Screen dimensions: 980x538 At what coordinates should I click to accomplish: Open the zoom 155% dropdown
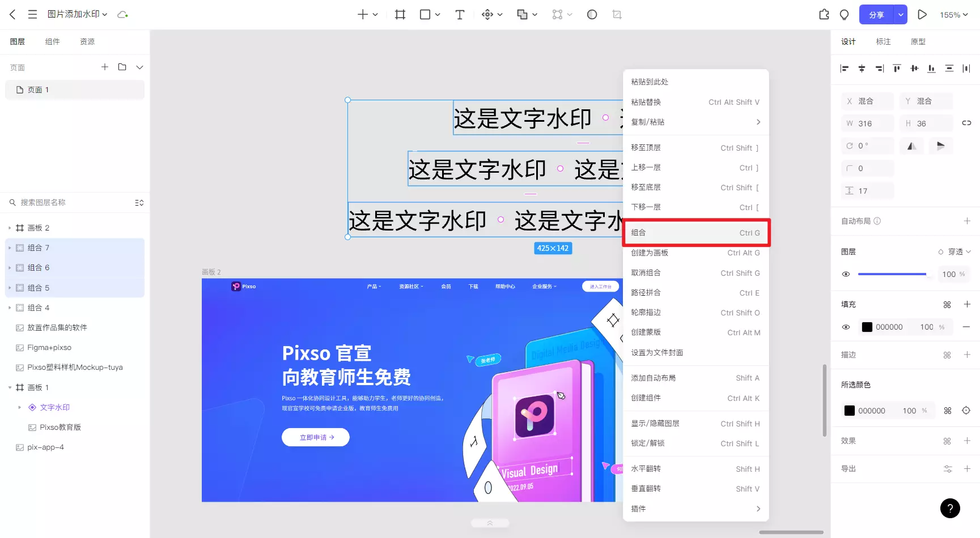pos(954,15)
